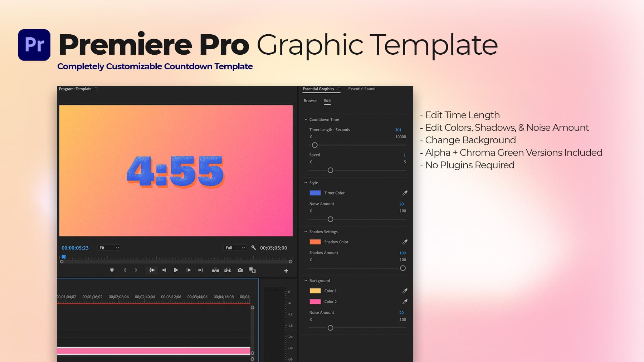
Task: Click the "Timer Length - Seconds" label
Action: pos(330,130)
